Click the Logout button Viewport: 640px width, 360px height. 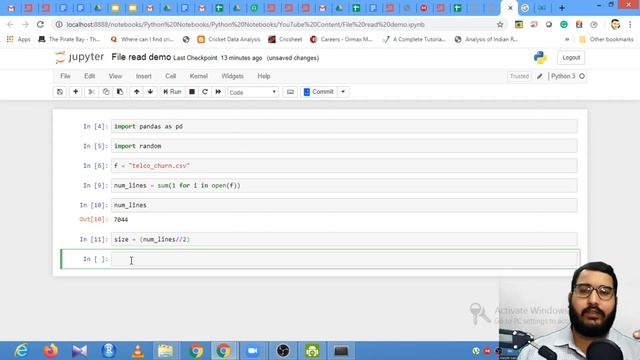pos(571,58)
